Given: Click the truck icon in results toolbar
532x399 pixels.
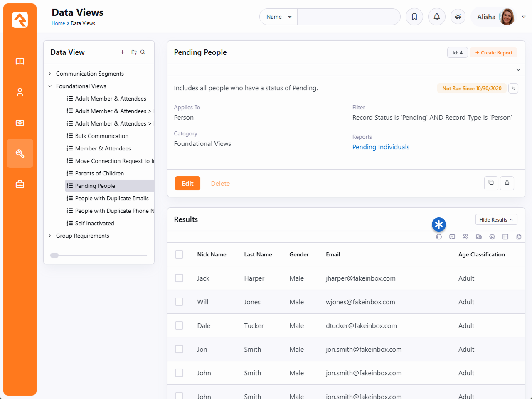Looking at the screenshot, I should [x=479, y=237].
